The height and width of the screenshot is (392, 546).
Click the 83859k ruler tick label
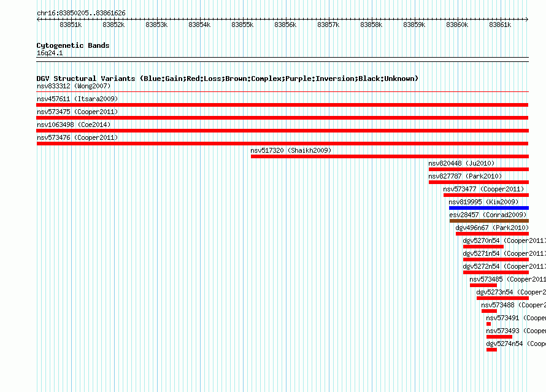tap(414, 25)
